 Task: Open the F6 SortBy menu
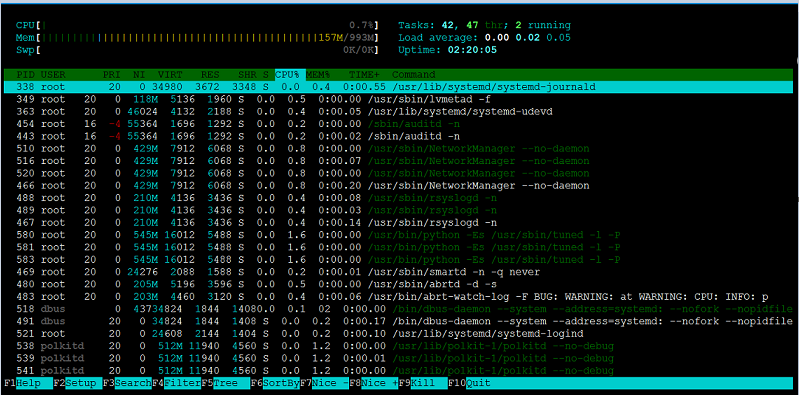point(275,383)
